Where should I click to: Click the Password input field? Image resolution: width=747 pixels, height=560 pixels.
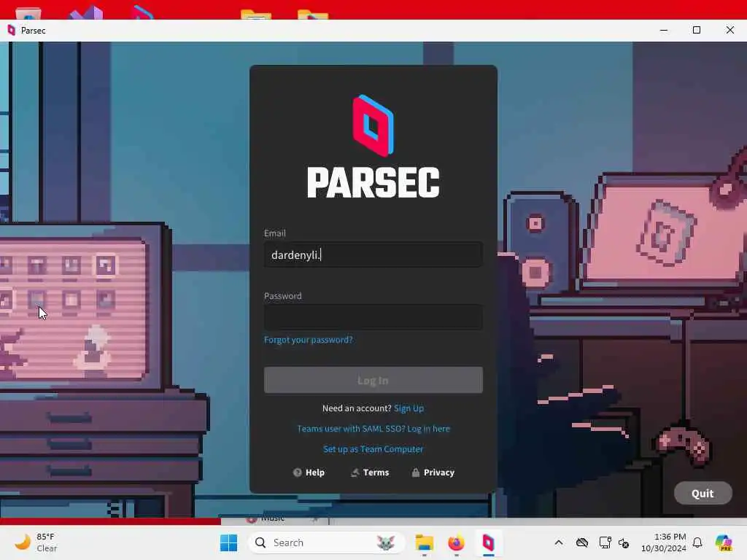point(373,317)
